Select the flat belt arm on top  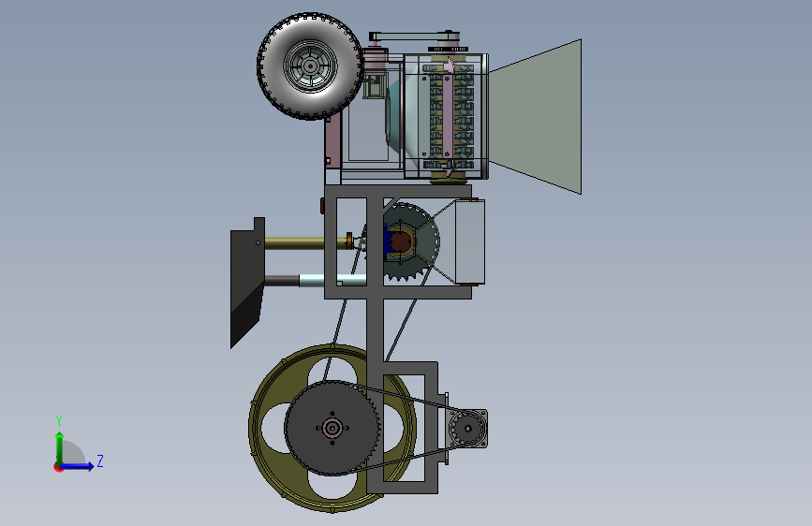coord(414,36)
